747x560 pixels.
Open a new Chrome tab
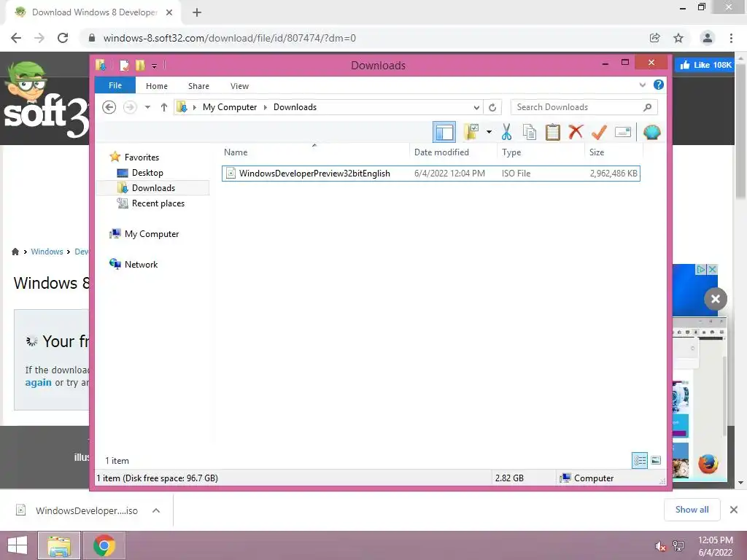click(197, 12)
